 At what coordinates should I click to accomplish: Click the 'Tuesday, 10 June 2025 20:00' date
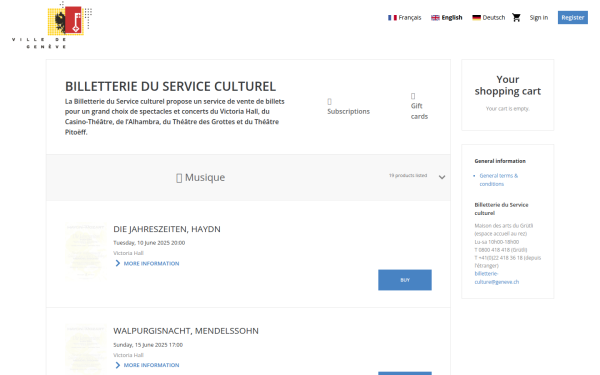(149, 243)
